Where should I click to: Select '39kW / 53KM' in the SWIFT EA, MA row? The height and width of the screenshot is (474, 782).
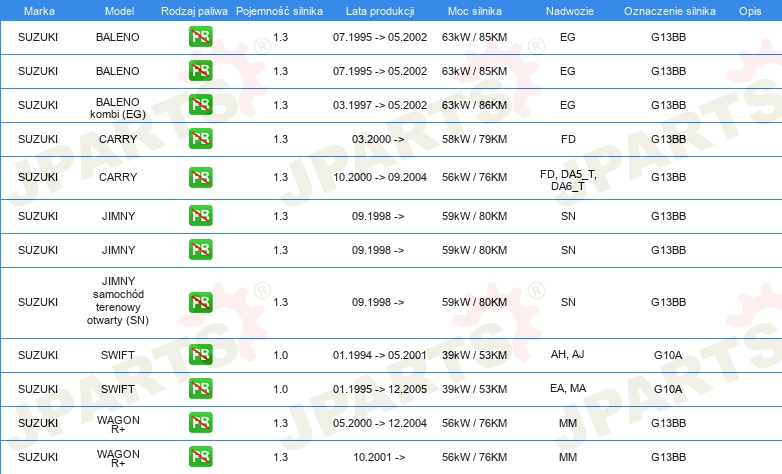point(474,389)
